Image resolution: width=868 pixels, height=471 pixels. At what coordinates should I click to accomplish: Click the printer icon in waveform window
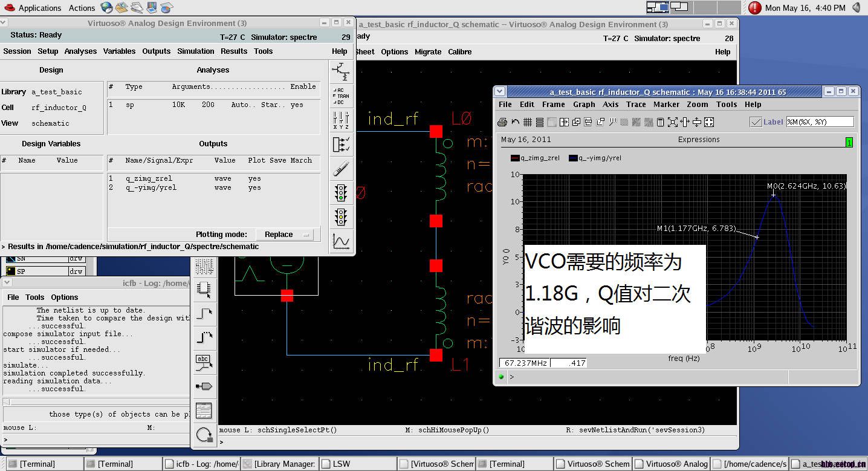pos(502,122)
